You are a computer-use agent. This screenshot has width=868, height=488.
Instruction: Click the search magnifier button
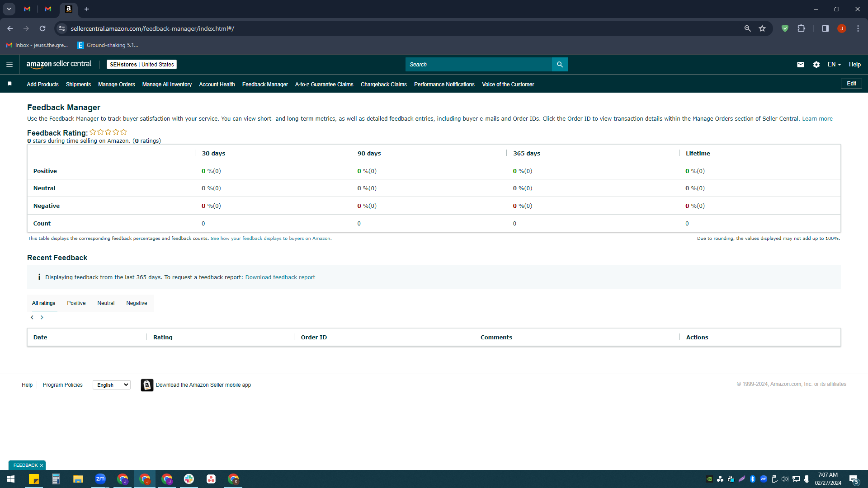tap(560, 65)
